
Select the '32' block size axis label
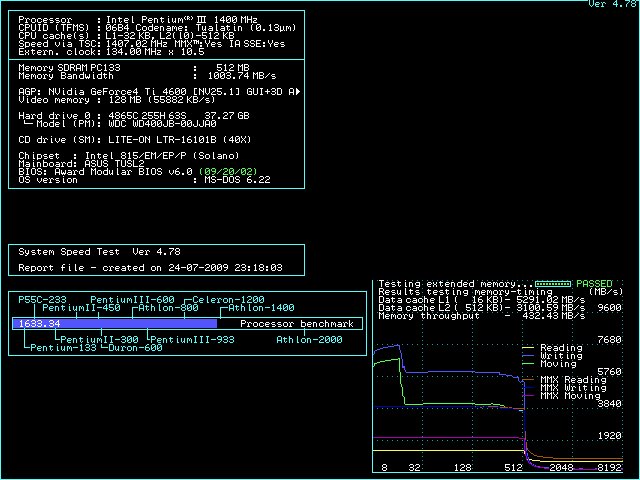pyautogui.click(x=415, y=468)
